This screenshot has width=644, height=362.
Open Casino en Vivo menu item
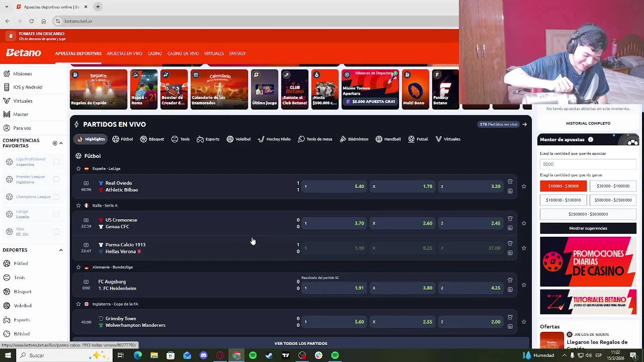tap(183, 53)
